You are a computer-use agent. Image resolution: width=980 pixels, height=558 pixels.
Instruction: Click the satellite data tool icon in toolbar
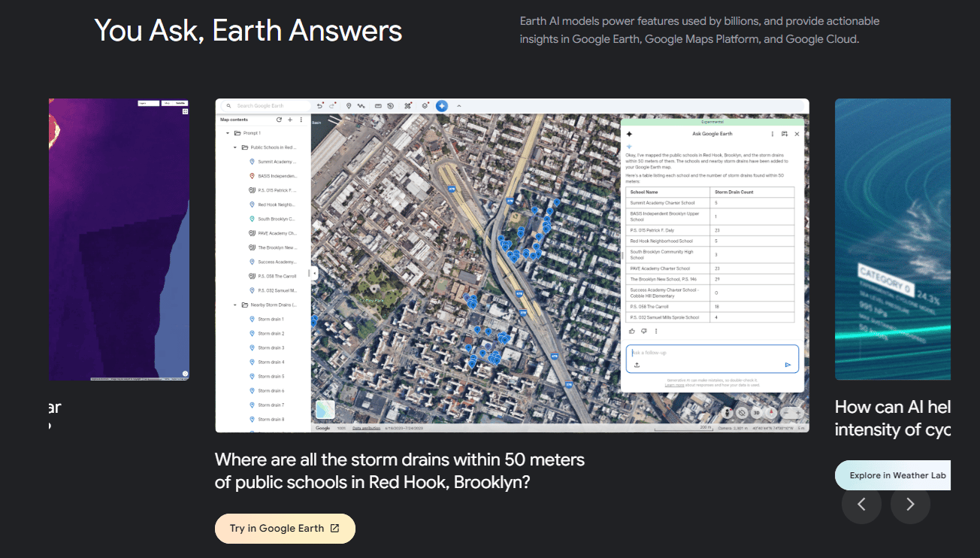408,106
